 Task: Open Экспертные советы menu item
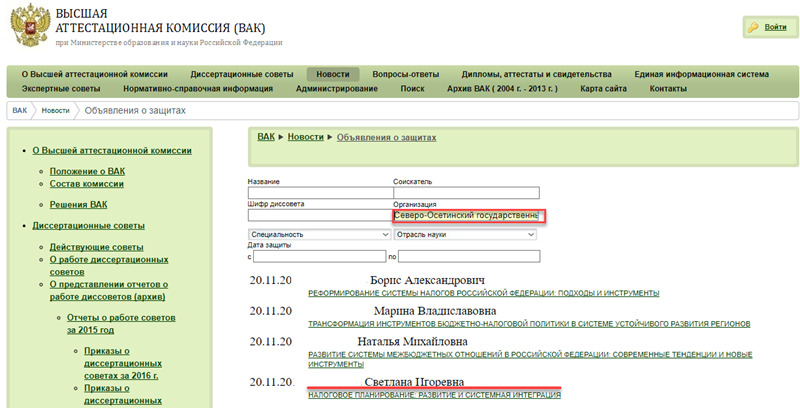click(61, 88)
